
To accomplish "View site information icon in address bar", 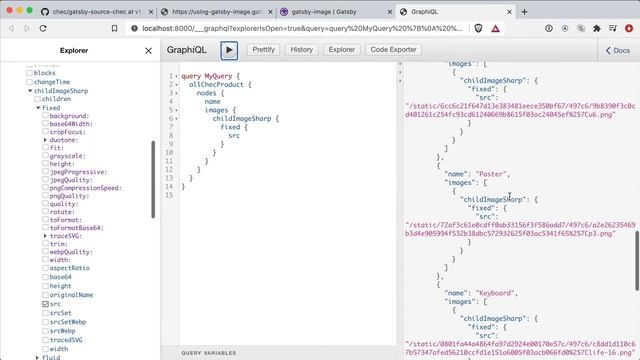I will 134,28.
